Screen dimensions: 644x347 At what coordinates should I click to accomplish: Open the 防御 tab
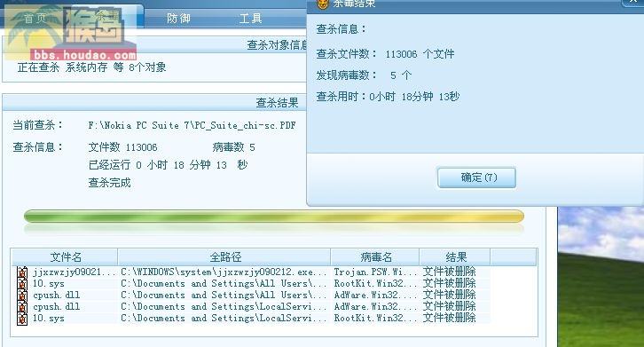pyautogui.click(x=178, y=18)
